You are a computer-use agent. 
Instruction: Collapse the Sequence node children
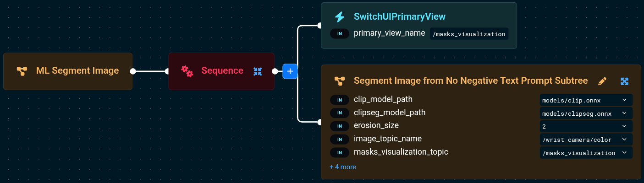point(258,71)
